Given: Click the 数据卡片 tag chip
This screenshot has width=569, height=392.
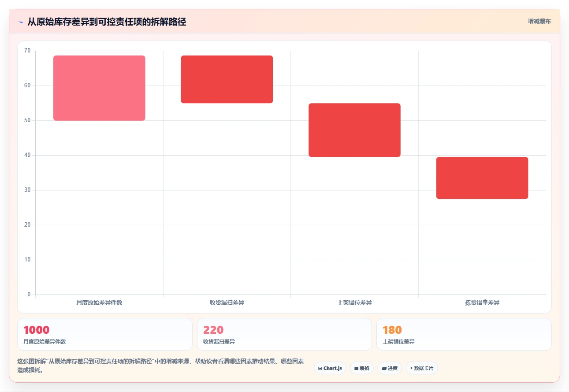Looking at the screenshot, I should pos(422,368).
